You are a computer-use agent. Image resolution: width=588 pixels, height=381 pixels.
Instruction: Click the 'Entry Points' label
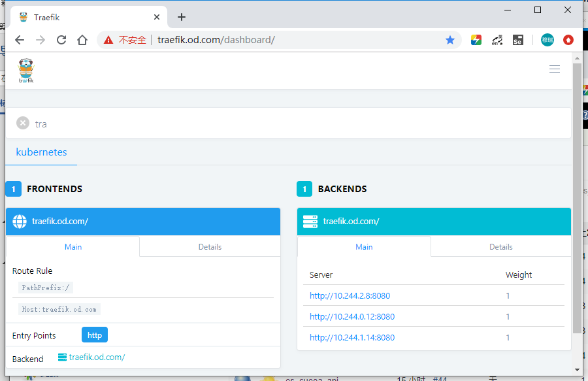coord(34,336)
